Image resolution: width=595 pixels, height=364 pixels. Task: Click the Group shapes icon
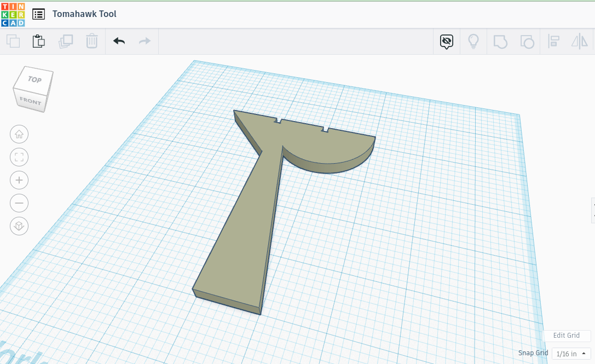[x=500, y=41]
